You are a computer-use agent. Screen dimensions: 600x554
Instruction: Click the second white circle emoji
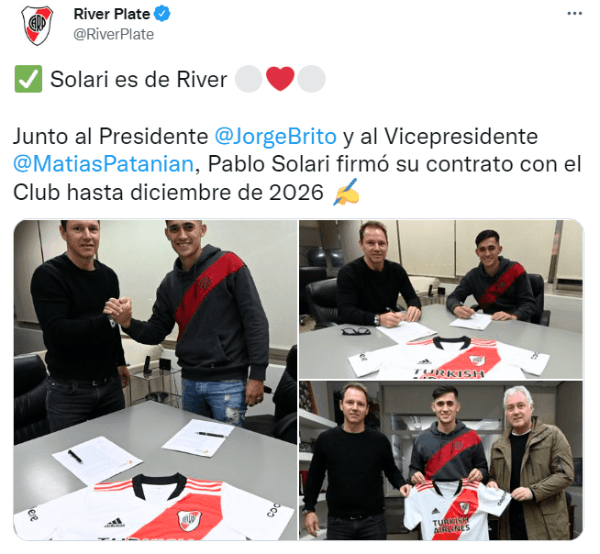pos(311,79)
